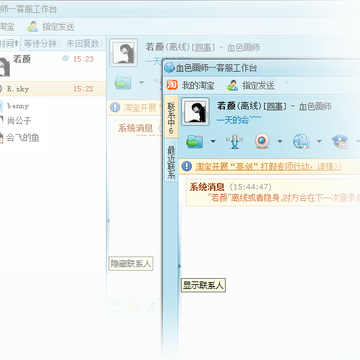
Task: Click the blue notice icon beside the 亮剑 link
Action: [187, 166]
